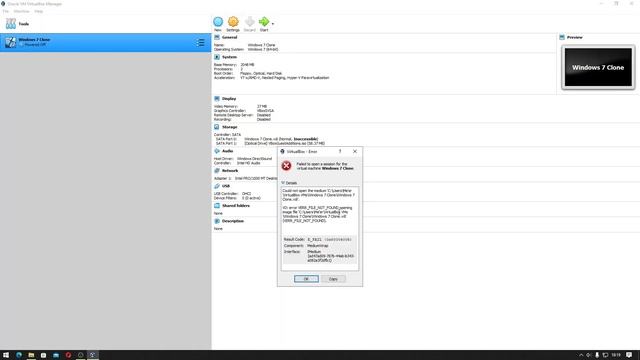Image resolution: width=640 pixels, height=360 pixels.
Task: Click inside the error details text box
Action: pyautogui.click(x=320, y=229)
